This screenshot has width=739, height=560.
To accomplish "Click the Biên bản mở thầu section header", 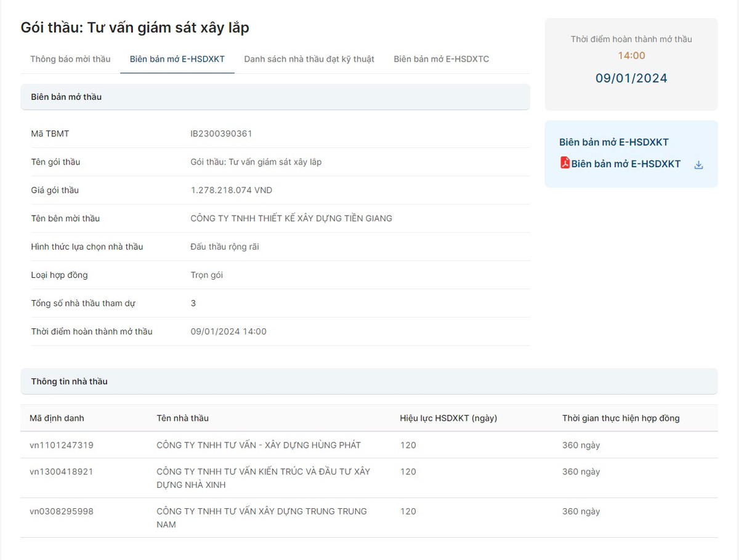I will pyautogui.click(x=67, y=97).
